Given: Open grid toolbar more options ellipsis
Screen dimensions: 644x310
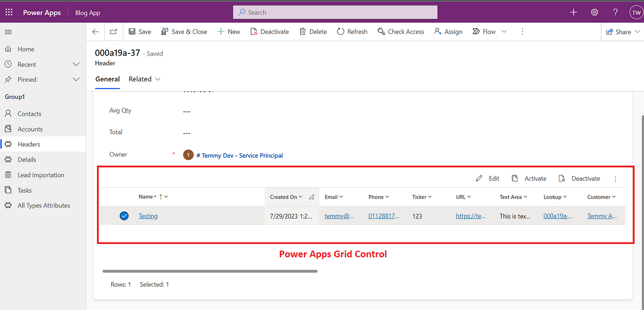Looking at the screenshot, I should (615, 179).
